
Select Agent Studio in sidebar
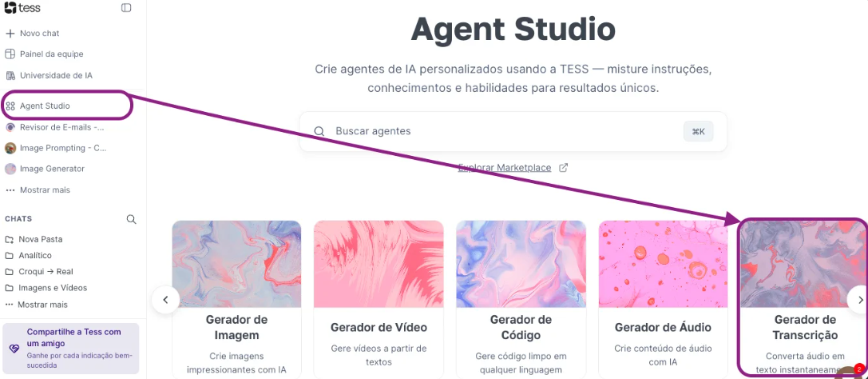[x=38, y=106]
